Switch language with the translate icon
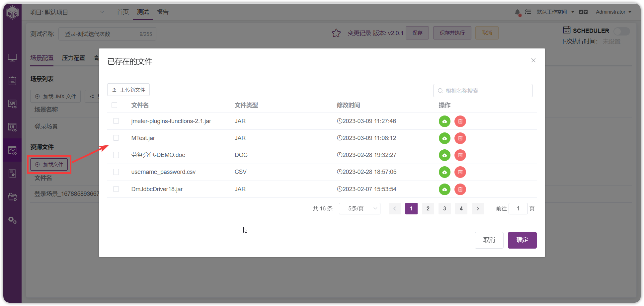 point(583,12)
